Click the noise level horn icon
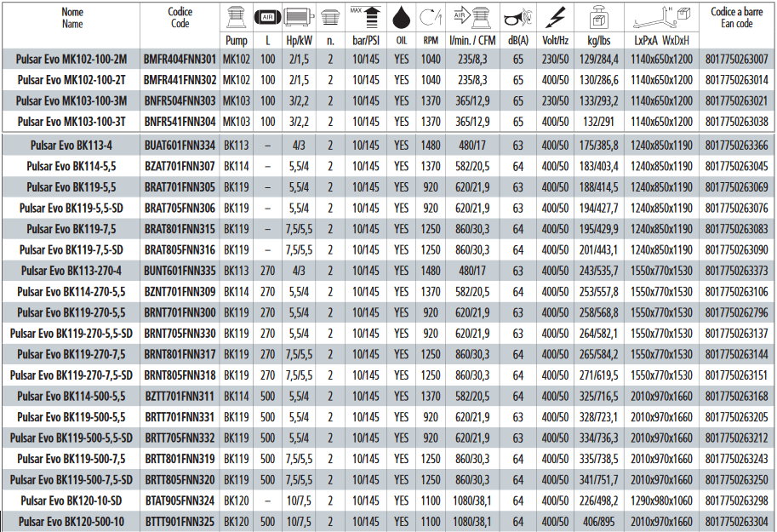 pyautogui.click(x=517, y=19)
